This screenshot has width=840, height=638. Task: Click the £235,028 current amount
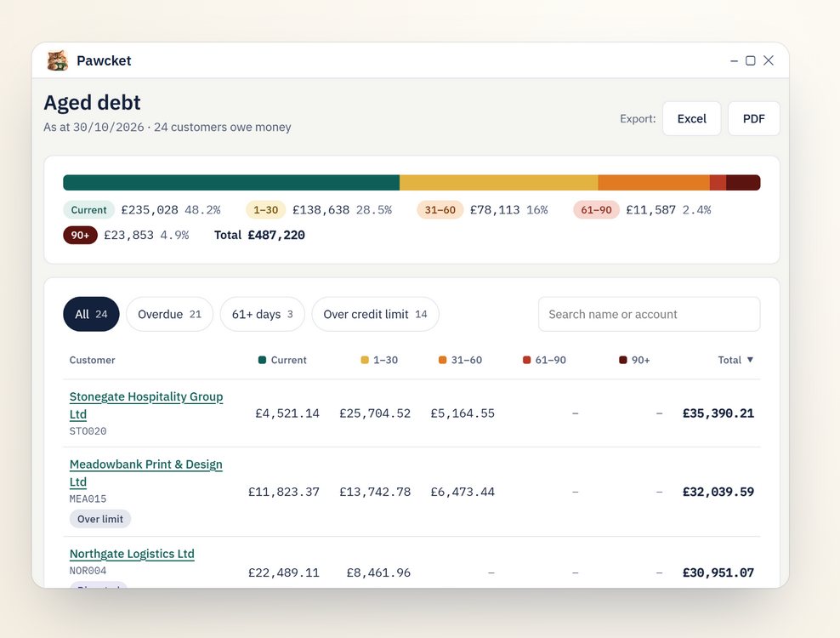[x=150, y=209]
